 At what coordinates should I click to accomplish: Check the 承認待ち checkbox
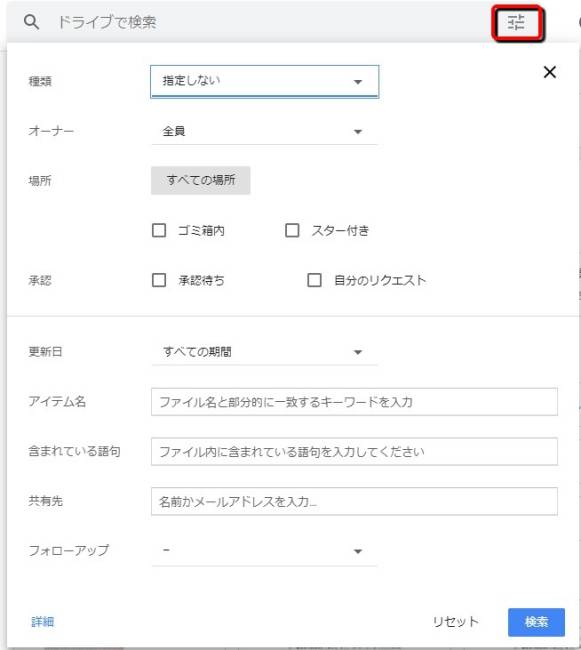tap(159, 280)
